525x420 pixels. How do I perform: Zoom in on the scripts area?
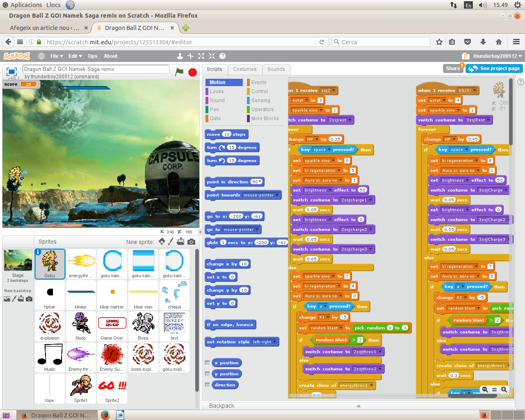coord(504,389)
